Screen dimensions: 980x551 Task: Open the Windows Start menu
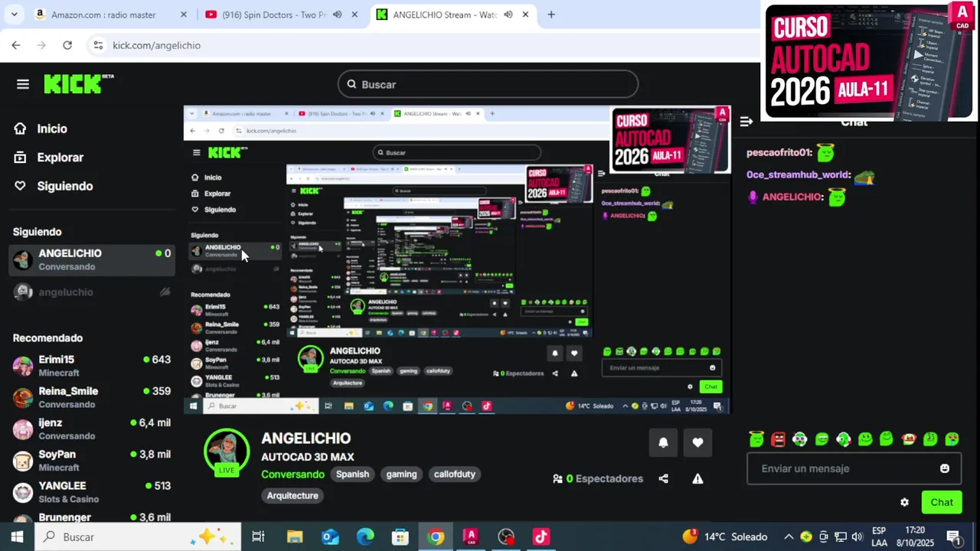(17, 536)
